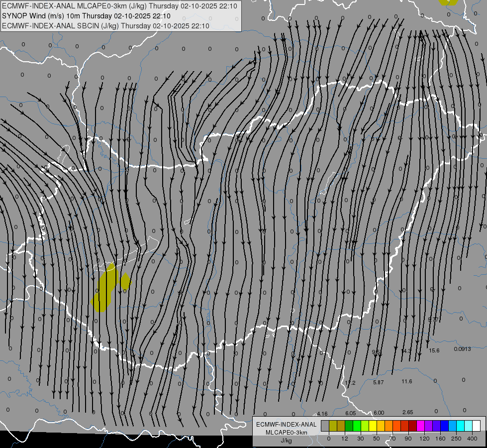The width and height of the screenshot is (487, 448).
Task: Select the 0.0913 data value
Action: tap(462, 349)
